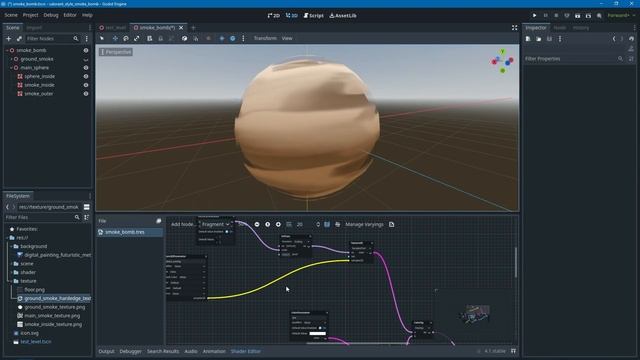
Task: Open the Debugger bottom panel
Action: coord(131,351)
